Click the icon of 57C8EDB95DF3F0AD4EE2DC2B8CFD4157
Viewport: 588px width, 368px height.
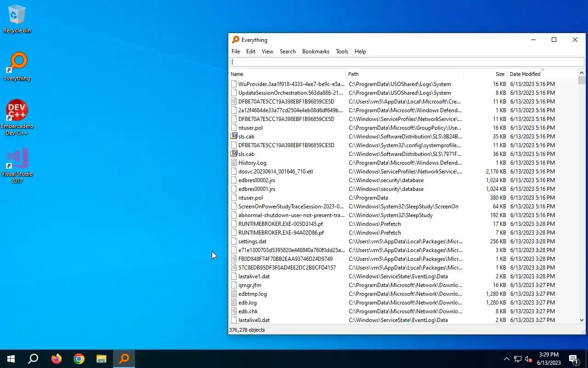pos(234,268)
